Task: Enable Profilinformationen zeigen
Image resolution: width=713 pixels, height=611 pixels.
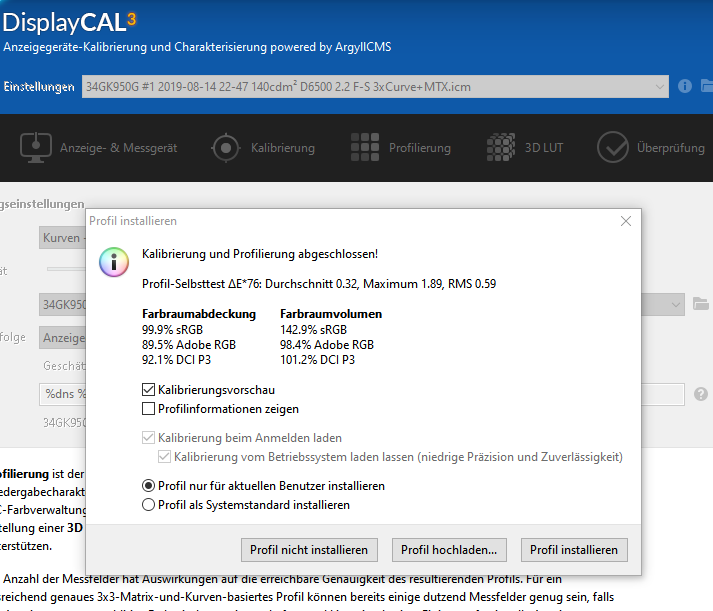Action: tap(148, 409)
